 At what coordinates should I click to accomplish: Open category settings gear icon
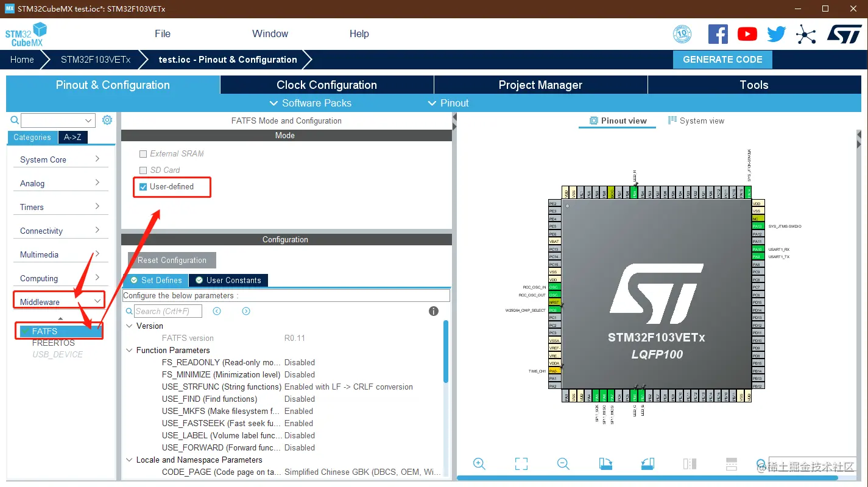(107, 120)
